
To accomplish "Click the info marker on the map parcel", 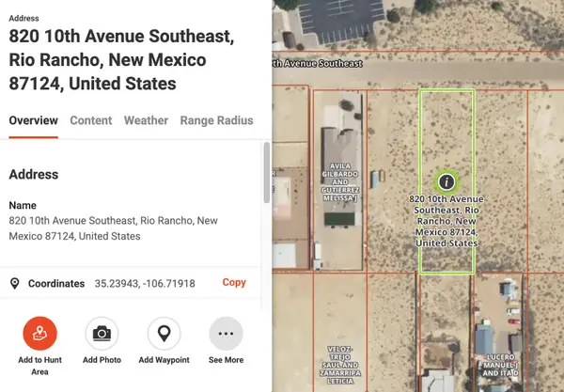I will 446,181.
